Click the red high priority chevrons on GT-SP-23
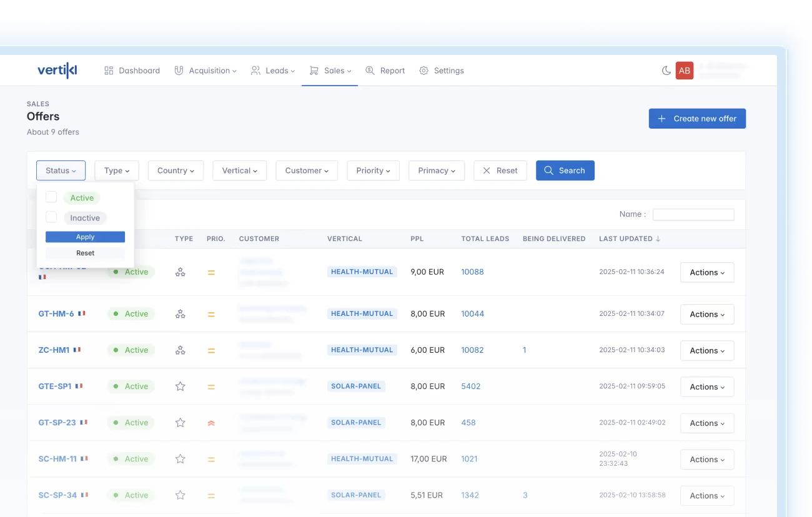812x517 pixels. [x=211, y=423]
